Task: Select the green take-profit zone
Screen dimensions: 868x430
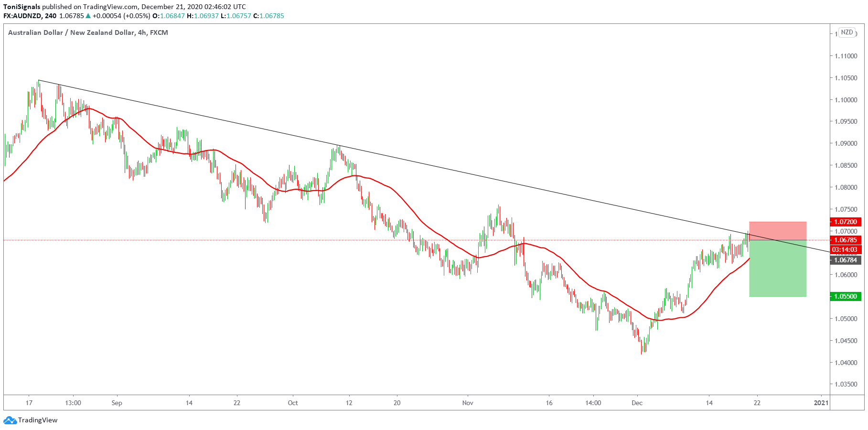Action: [x=777, y=268]
